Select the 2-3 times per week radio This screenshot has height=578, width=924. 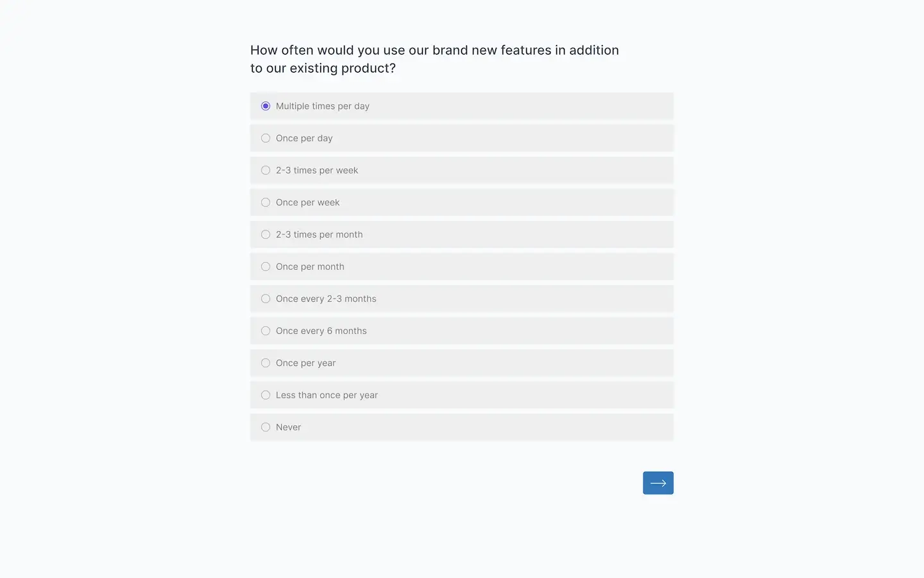(x=266, y=170)
